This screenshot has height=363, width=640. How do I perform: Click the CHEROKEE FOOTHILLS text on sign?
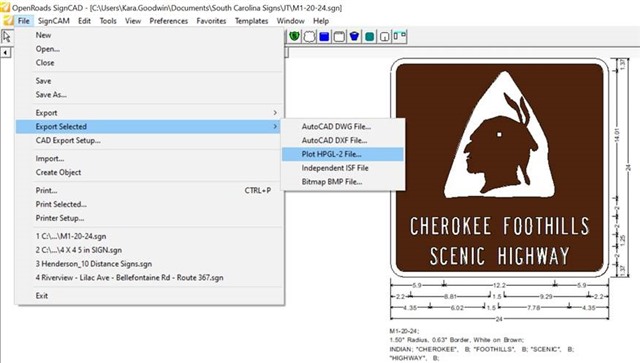pyautogui.click(x=500, y=226)
